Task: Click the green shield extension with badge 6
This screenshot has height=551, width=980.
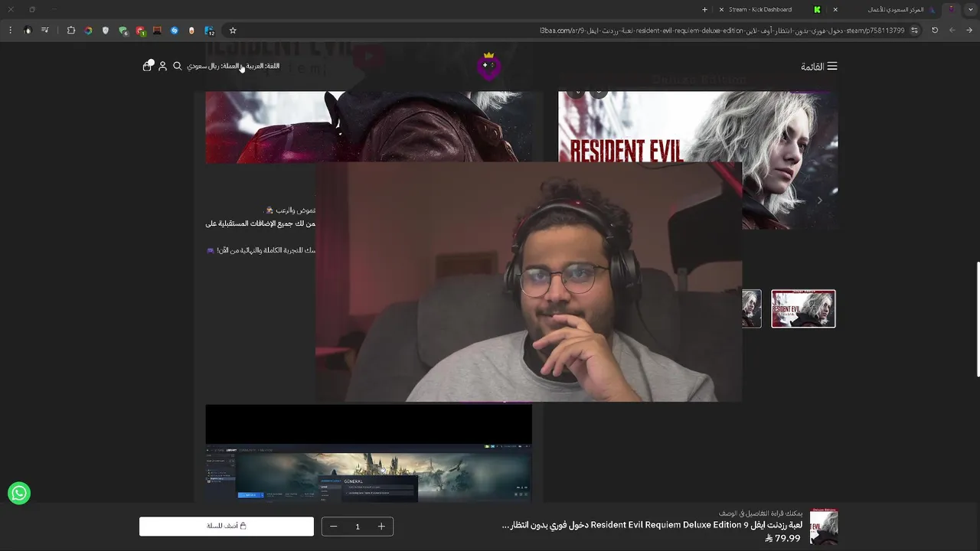Action: coord(123,31)
